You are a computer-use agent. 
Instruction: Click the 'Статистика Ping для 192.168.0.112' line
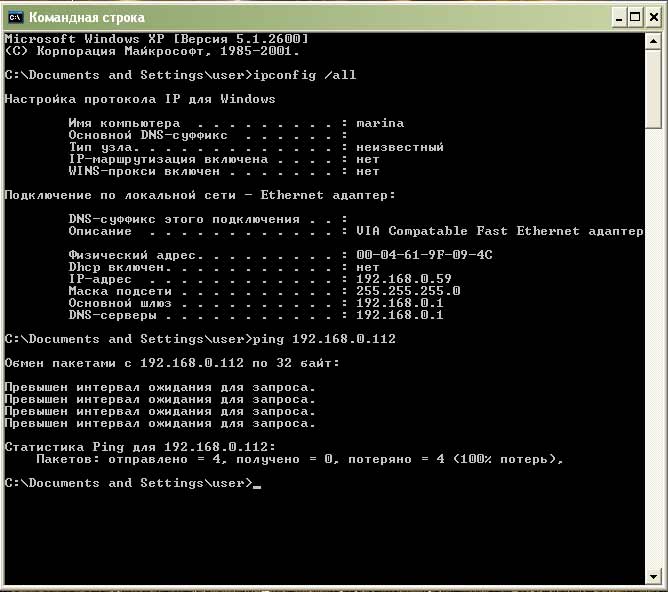(140, 447)
